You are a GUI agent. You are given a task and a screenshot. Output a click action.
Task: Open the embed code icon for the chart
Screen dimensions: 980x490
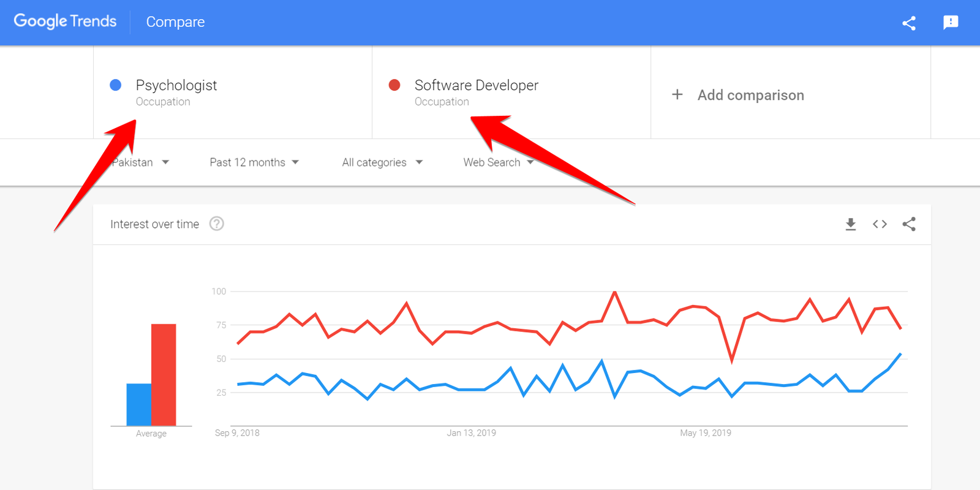pyautogui.click(x=880, y=224)
